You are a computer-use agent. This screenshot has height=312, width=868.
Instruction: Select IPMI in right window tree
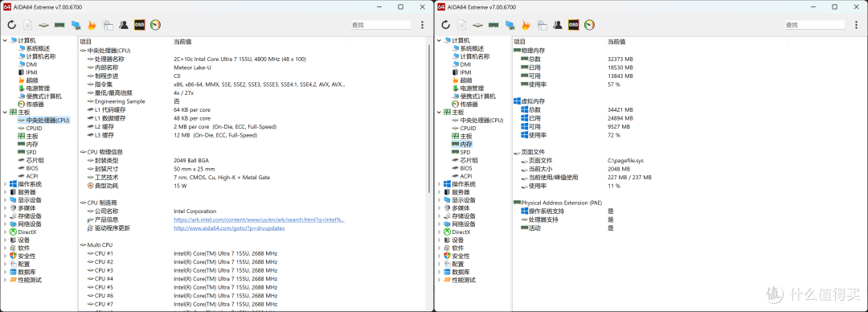tap(465, 72)
